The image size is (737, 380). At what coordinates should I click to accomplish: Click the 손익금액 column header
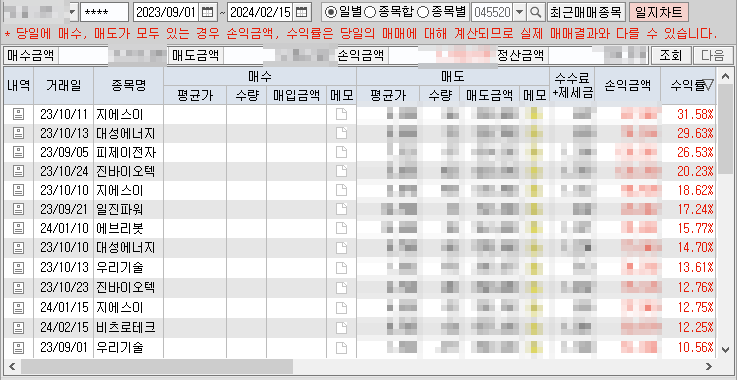pos(627,85)
